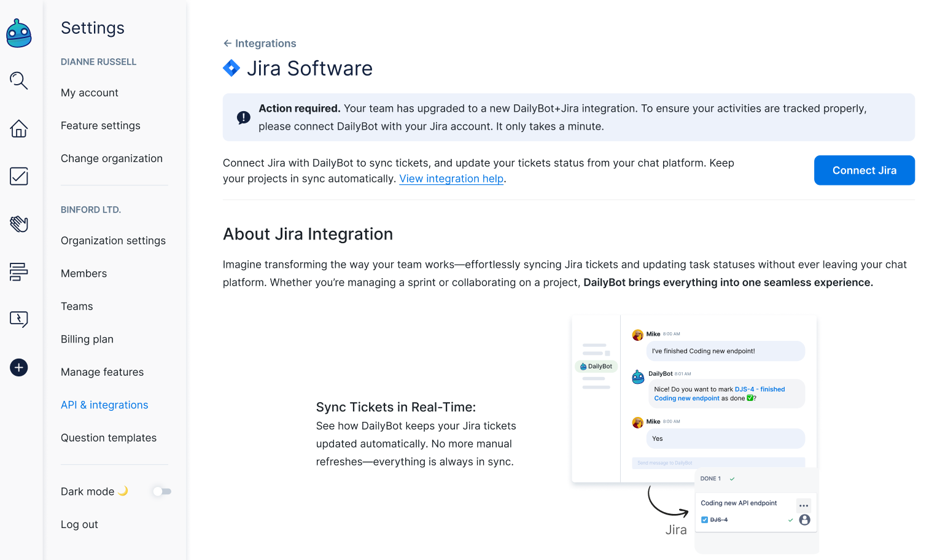Open forms via stacked lines icon

(x=19, y=271)
